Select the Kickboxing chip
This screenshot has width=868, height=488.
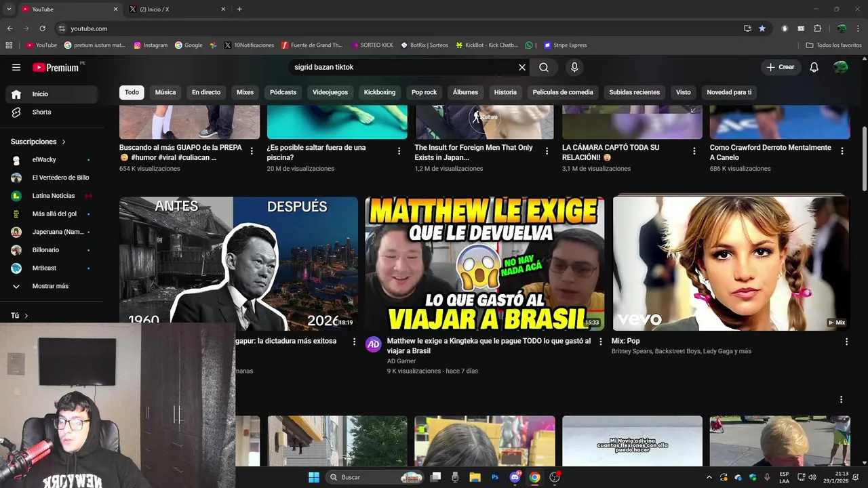coord(380,92)
